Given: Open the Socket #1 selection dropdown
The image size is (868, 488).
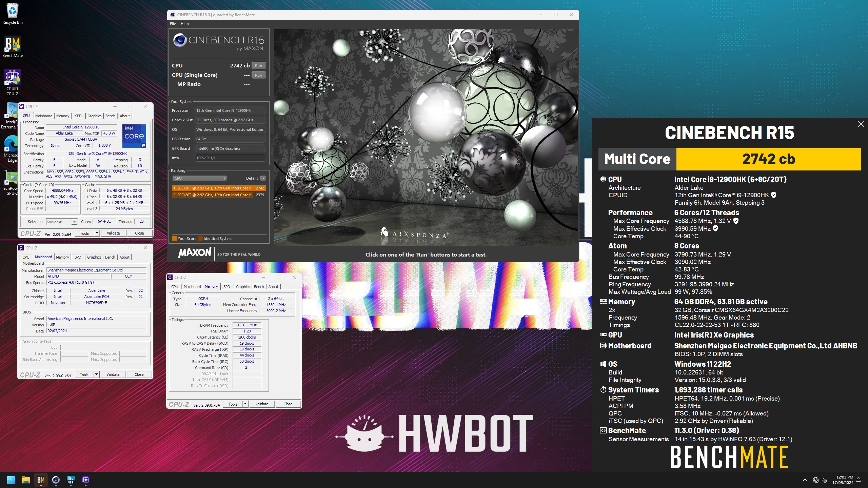Looking at the screenshot, I should [x=61, y=222].
